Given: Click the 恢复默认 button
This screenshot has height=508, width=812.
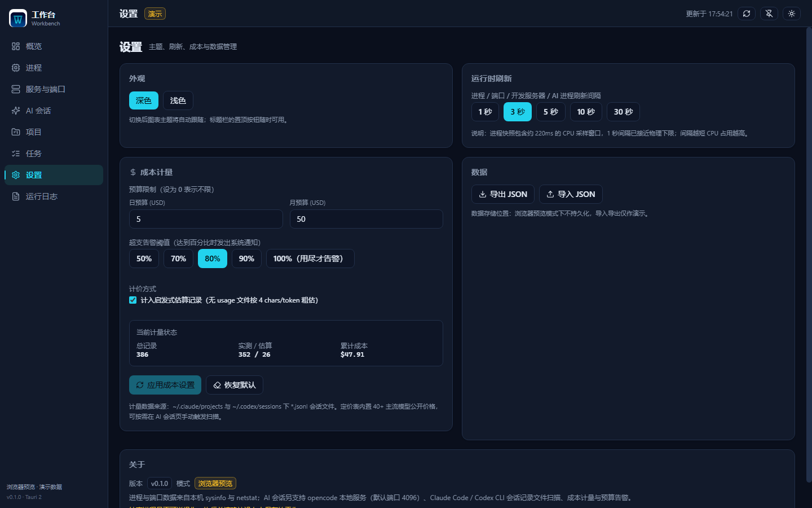Looking at the screenshot, I should (x=235, y=385).
